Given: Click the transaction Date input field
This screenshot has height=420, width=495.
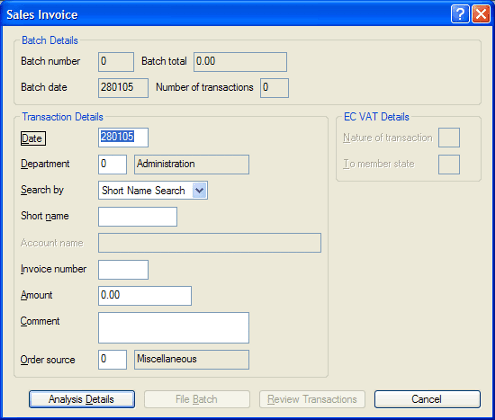Looking at the screenshot, I should coord(123,137).
